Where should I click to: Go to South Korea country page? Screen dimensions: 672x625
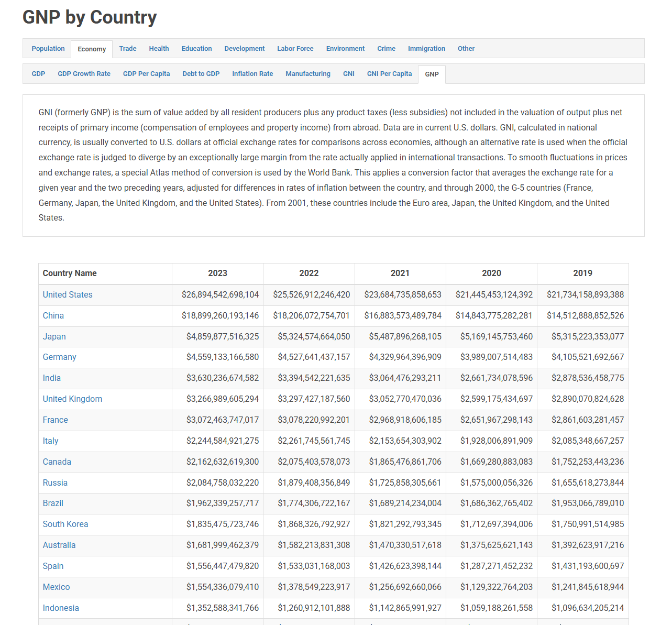(65, 524)
